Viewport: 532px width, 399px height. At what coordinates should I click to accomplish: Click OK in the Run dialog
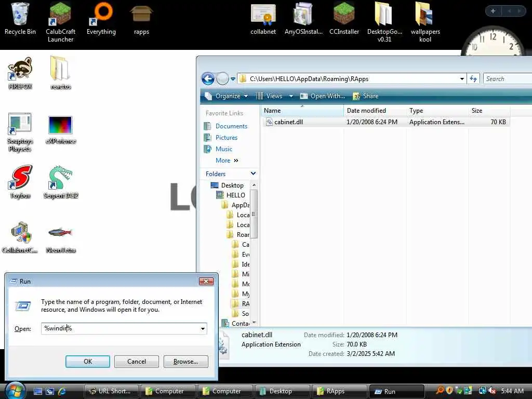[87, 362]
